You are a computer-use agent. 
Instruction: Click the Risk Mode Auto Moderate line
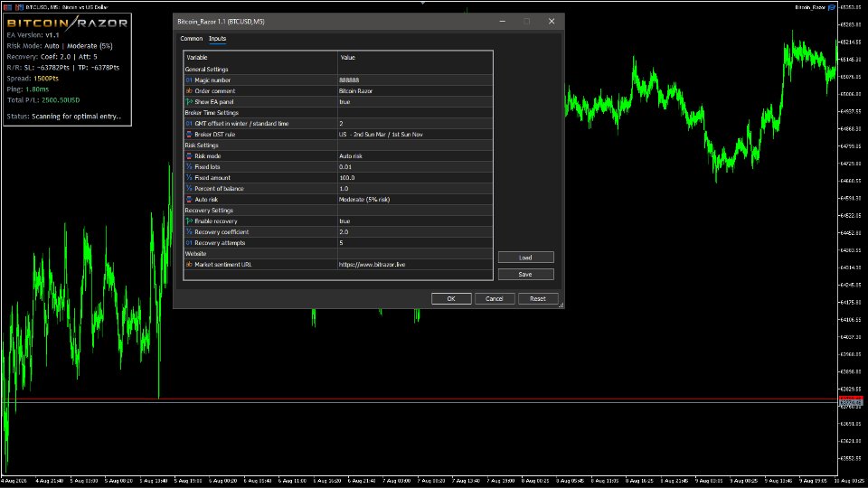pyautogui.click(x=60, y=46)
